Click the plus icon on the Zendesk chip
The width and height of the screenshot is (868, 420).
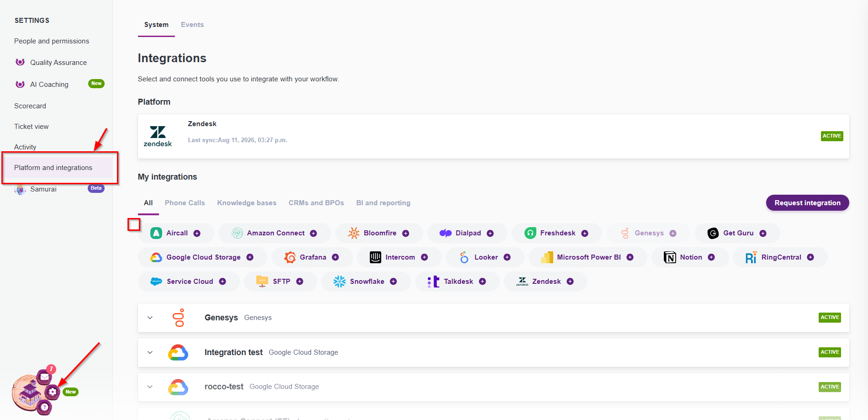570,282
